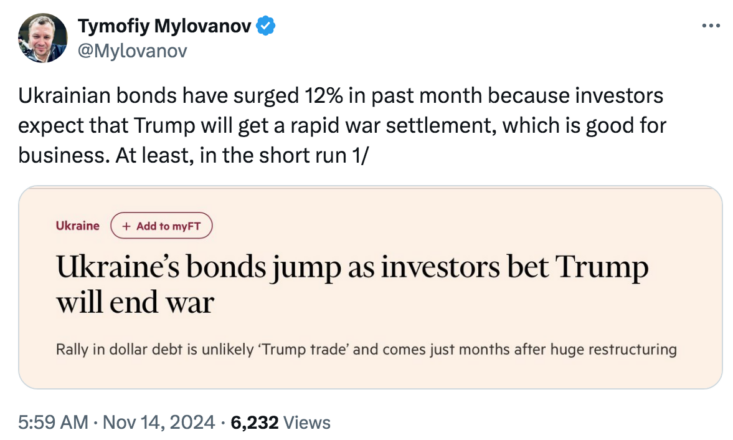The width and height of the screenshot is (733, 440).
Task: Click the @Mylovanov handle
Action: 132,50
